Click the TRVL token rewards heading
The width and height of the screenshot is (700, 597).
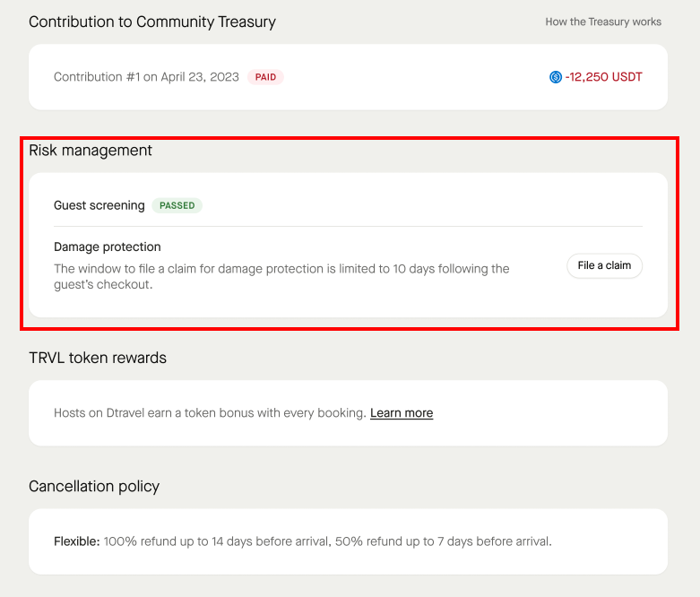[98, 358]
